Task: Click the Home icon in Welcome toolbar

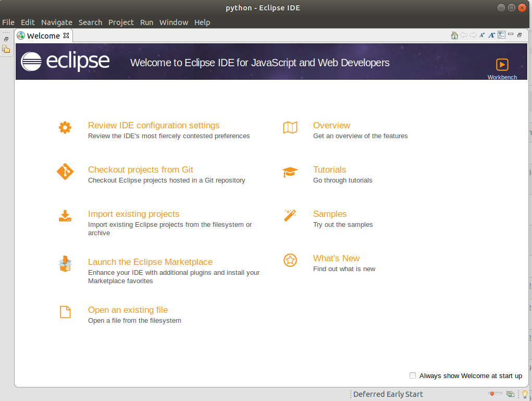Action: [454, 35]
